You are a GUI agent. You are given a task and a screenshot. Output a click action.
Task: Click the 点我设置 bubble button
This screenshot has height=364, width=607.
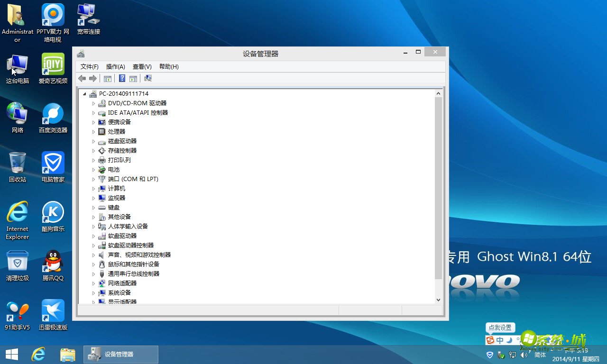pos(500,328)
